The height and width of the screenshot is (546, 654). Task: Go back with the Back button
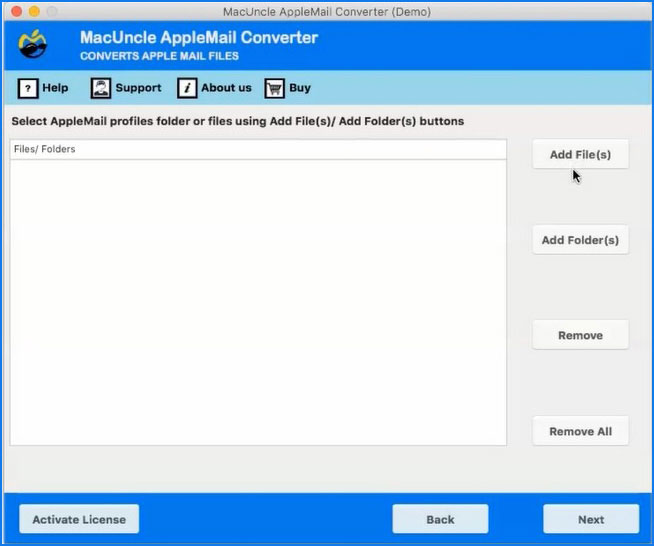click(440, 519)
